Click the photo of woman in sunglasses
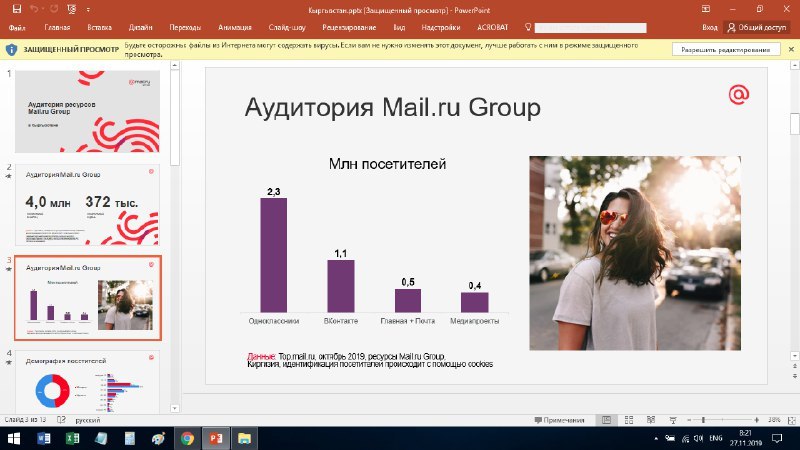 pos(635,253)
